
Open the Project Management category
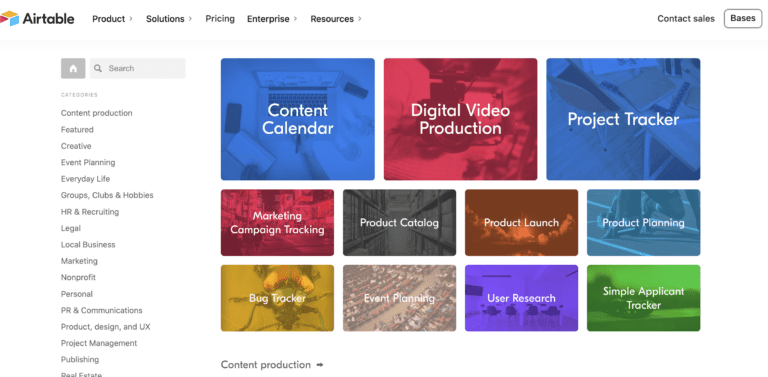coord(99,343)
